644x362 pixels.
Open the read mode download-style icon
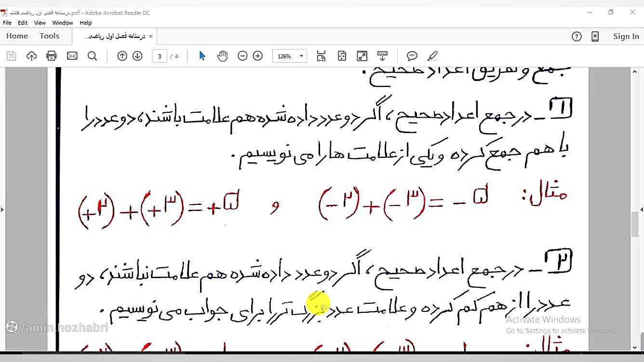click(382, 56)
